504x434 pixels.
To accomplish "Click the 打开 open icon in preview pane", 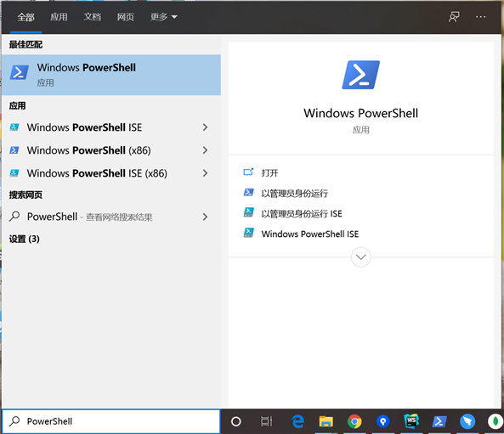I will tap(248, 172).
